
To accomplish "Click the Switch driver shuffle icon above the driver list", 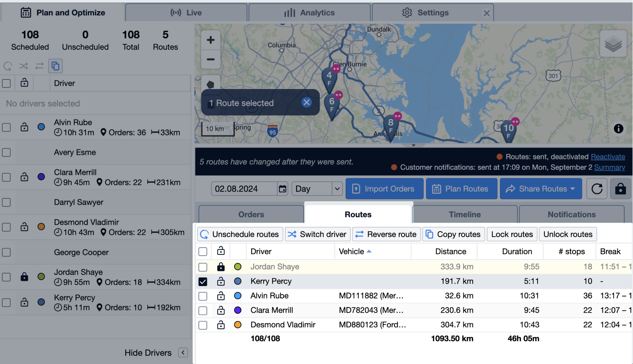I will pyautogui.click(x=24, y=66).
